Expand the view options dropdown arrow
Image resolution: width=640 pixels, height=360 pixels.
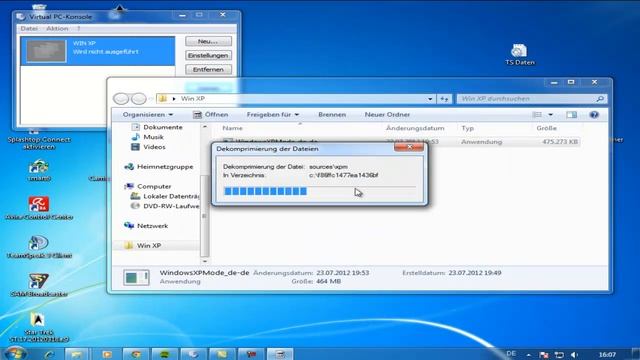click(x=550, y=115)
